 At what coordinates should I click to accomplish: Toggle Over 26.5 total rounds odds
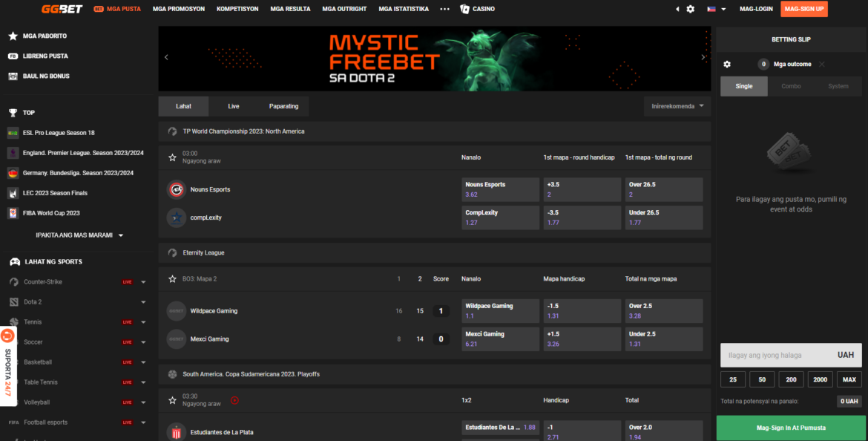coord(664,189)
